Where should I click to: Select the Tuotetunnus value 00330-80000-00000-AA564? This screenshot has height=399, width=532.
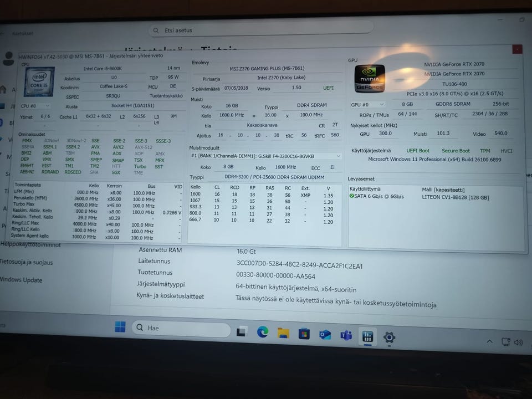(x=275, y=275)
